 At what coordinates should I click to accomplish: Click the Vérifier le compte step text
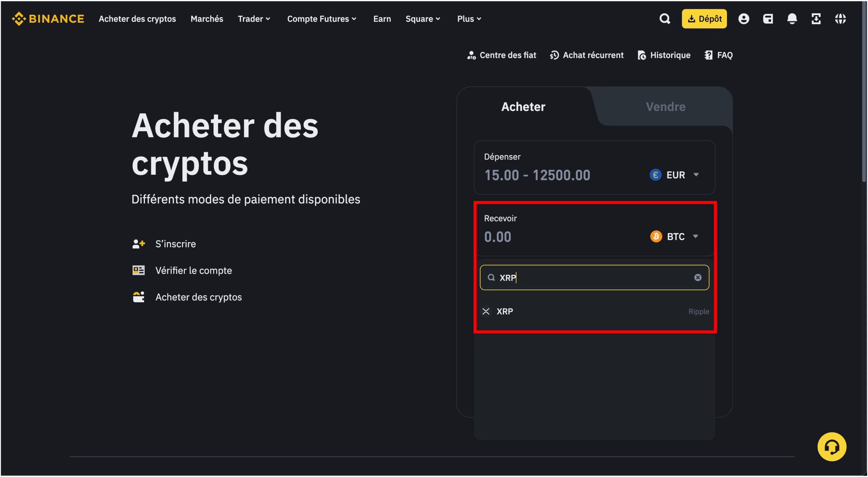[x=194, y=270]
